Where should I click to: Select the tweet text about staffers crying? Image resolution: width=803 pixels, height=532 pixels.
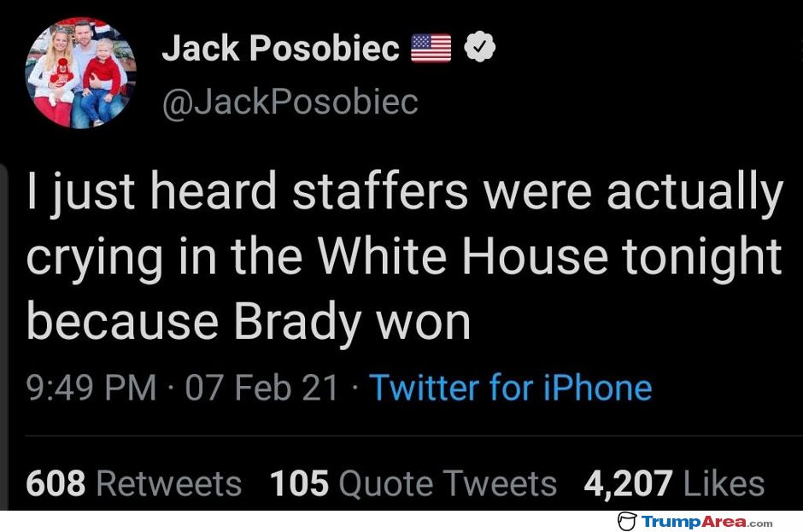405,258
